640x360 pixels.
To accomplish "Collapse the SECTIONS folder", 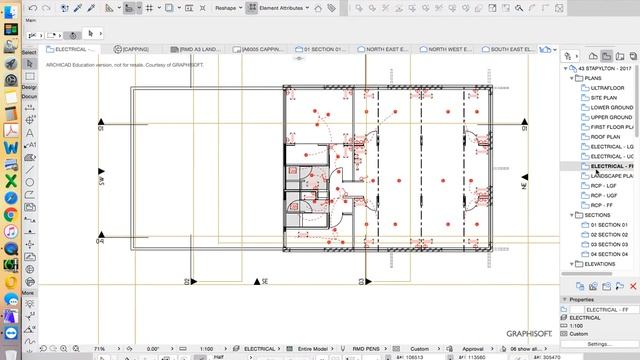I will coord(571,215).
